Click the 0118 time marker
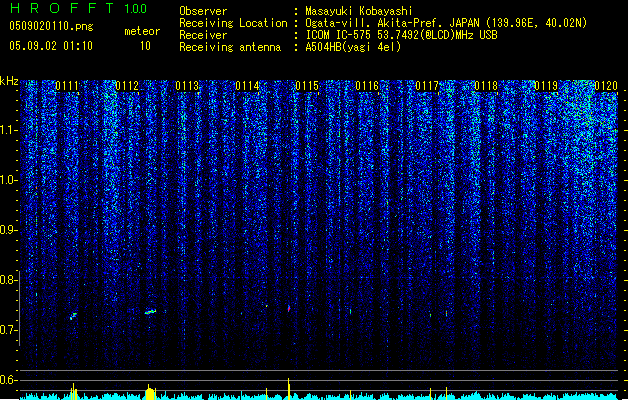Screen dimensions: 629x400 (x=486, y=86)
